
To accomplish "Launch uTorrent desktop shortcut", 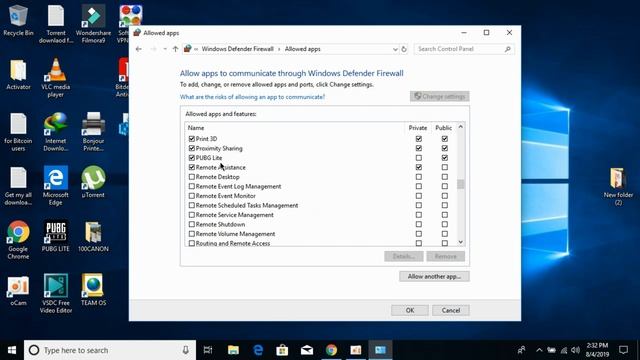I will pyautogui.click(x=93, y=182).
